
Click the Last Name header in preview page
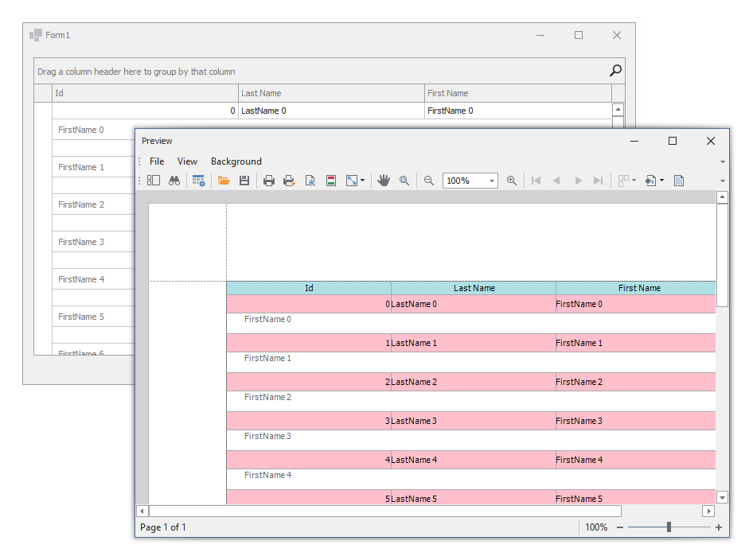point(474,288)
